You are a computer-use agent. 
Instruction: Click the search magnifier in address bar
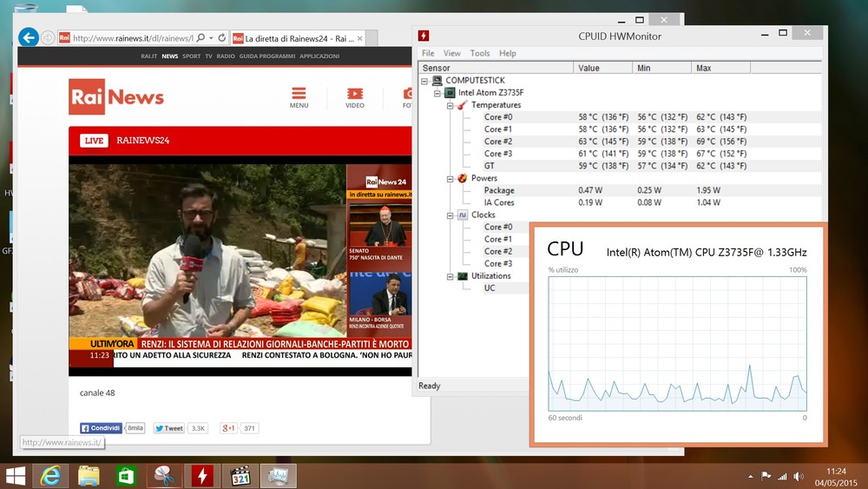coord(201,37)
